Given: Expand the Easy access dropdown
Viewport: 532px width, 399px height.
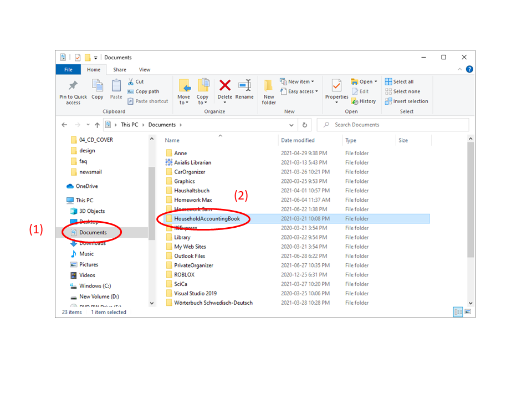Looking at the screenshot, I should pyautogui.click(x=299, y=91).
